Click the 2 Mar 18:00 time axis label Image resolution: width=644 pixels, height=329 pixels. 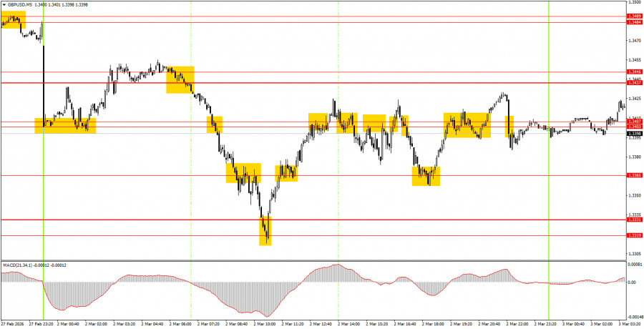tap(434, 324)
